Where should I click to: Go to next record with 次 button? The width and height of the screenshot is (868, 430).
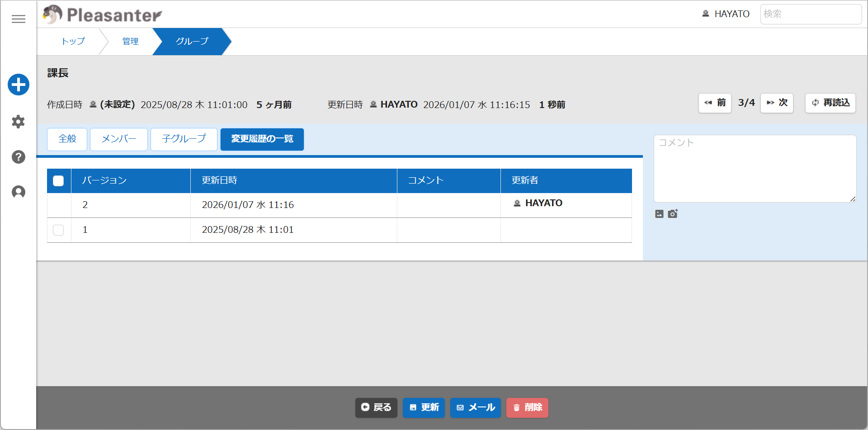pos(777,103)
